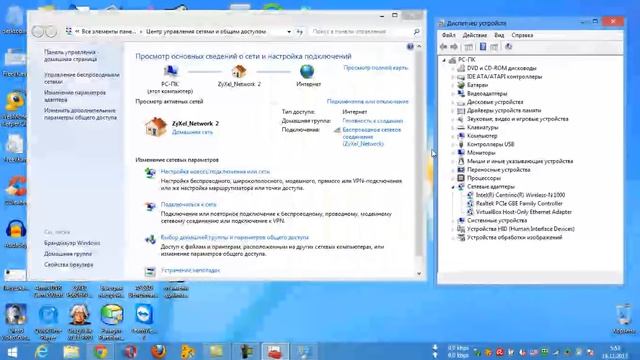This screenshot has width=640, height=360.
Task: Click the blue help question mark in Control Panel
Action: pyautogui.click(x=410, y=47)
